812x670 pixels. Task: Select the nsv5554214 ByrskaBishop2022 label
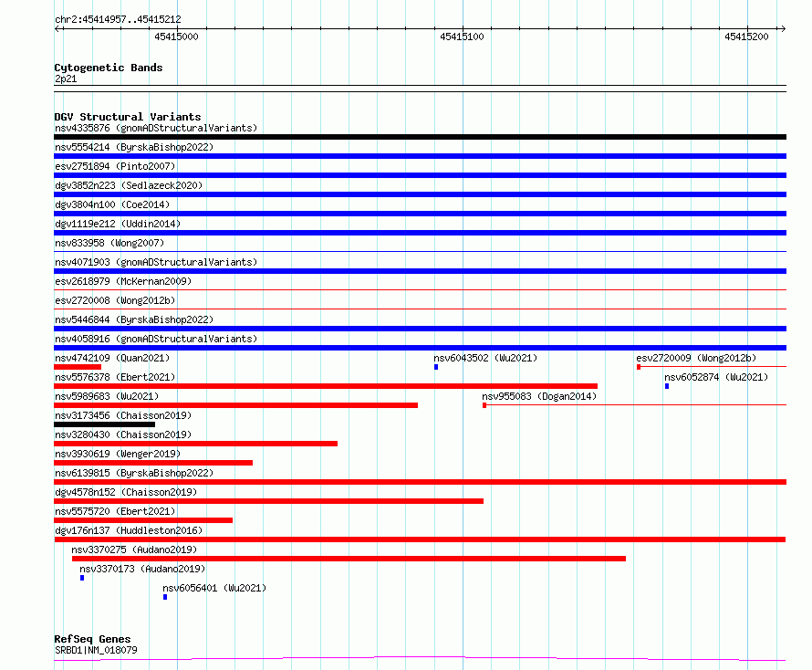(134, 147)
